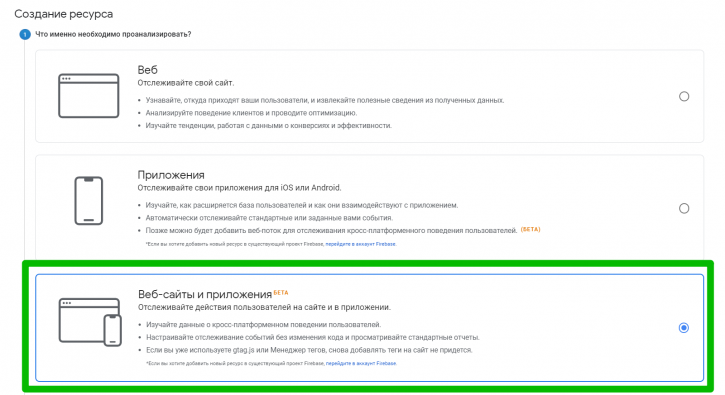This screenshot has width=725, height=395.
Task: Click the 'Что именно необходимо проанализировать?' step label
Action: (113, 34)
